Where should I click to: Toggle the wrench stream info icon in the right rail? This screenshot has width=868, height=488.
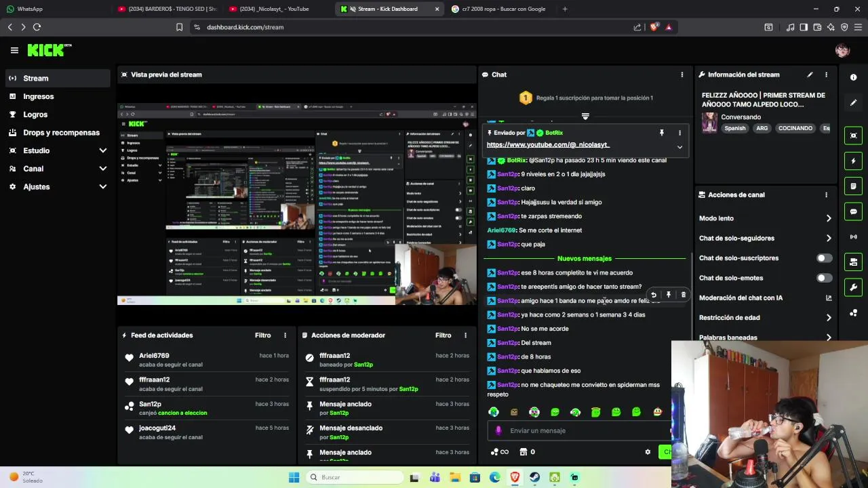853,287
